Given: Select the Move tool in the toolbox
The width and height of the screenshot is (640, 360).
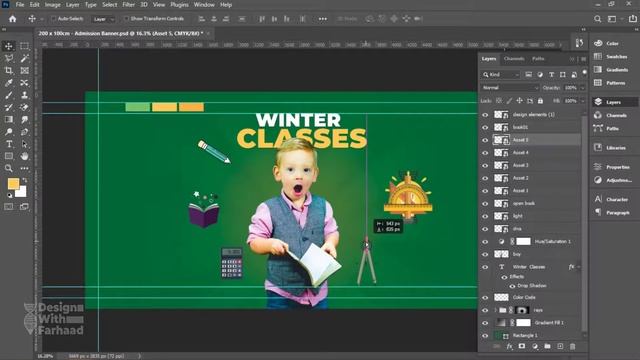Looking at the screenshot, I should [9, 46].
